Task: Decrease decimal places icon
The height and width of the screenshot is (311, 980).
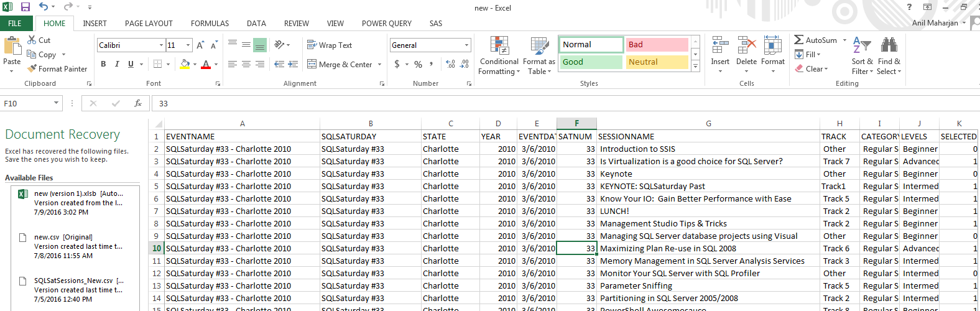Action: (465, 64)
